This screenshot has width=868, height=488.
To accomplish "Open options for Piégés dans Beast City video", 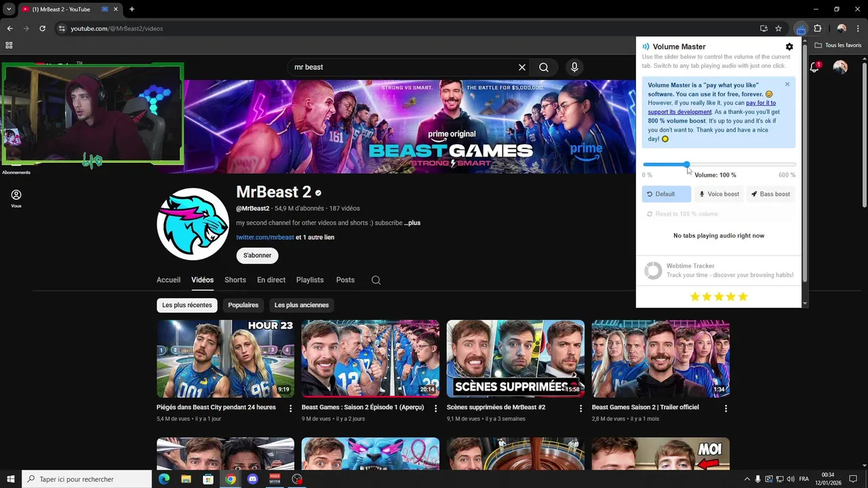I will [290, 408].
